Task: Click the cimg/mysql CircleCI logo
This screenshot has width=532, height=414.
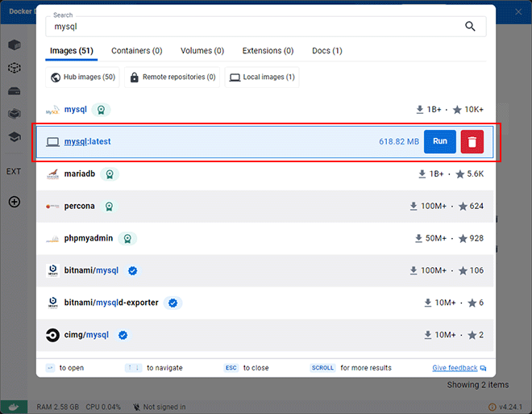Action: pyautogui.click(x=52, y=335)
